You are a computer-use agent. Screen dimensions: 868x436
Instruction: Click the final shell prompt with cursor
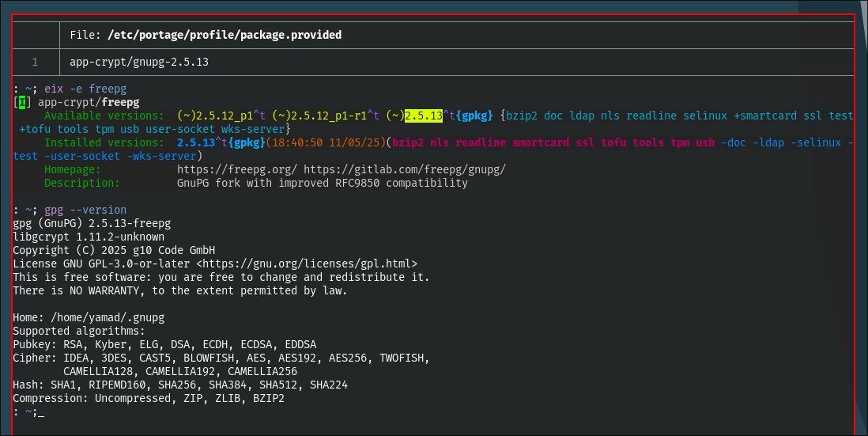point(28,412)
